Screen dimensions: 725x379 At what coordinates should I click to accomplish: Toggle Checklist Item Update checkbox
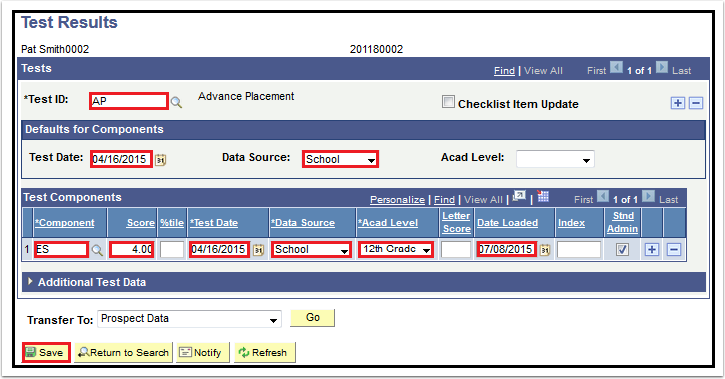pos(448,102)
